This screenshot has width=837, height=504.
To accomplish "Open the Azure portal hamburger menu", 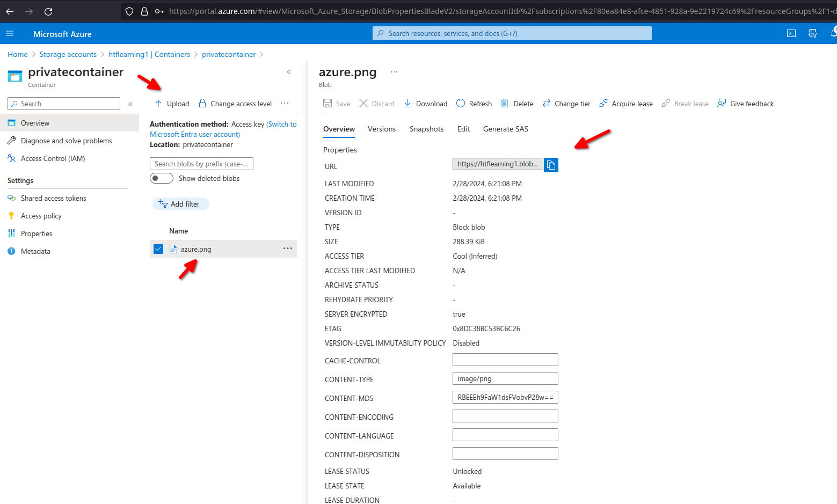I will coord(10,34).
